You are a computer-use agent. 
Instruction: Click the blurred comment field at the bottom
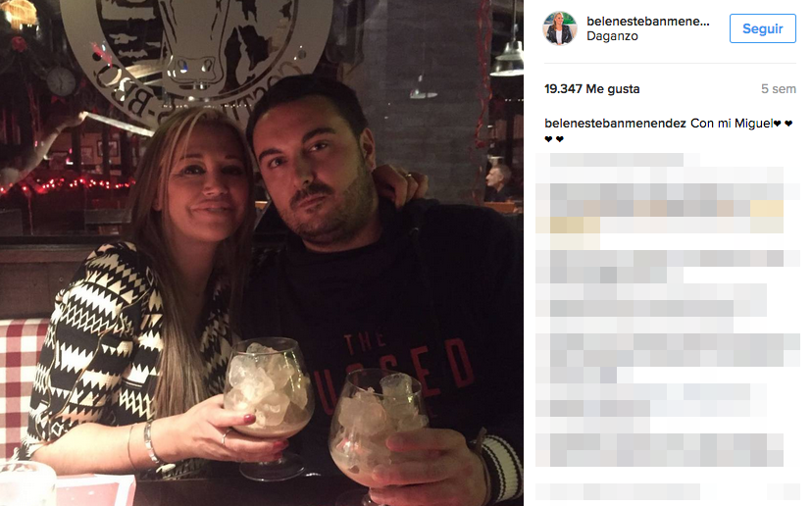point(668,492)
